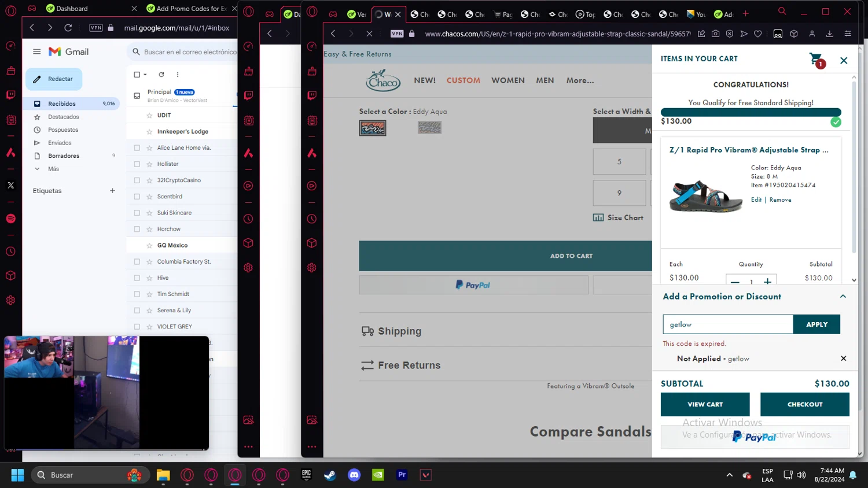The height and width of the screenshot is (488, 868).
Task: Close the cart panel with X
Action: pyautogui.click(x=844, y=61)
